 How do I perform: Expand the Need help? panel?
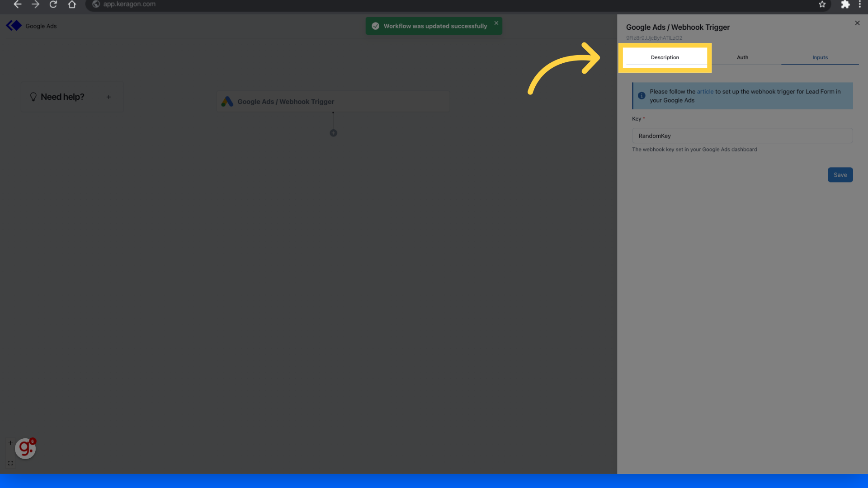(108, 97)
